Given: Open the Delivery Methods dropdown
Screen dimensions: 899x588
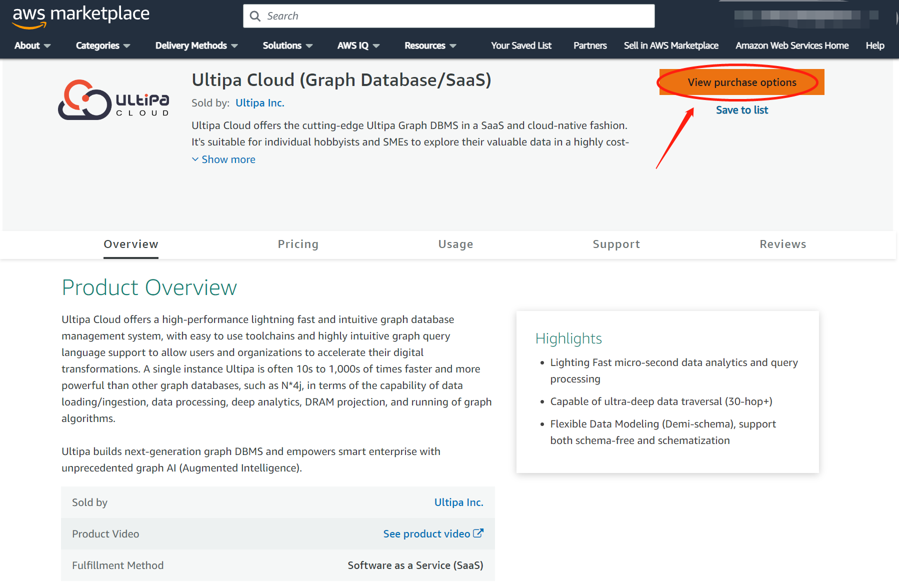Looking at the screenshot, I should click(196, 45).
